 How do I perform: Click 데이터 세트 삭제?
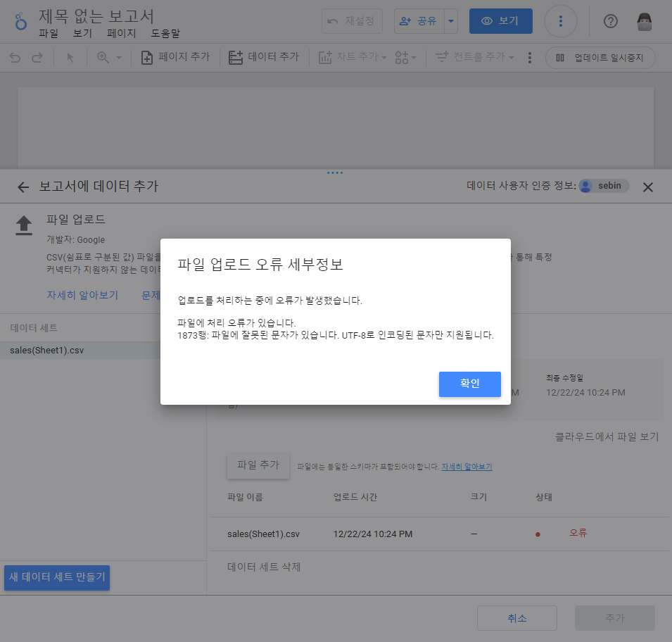pos(264,567)
